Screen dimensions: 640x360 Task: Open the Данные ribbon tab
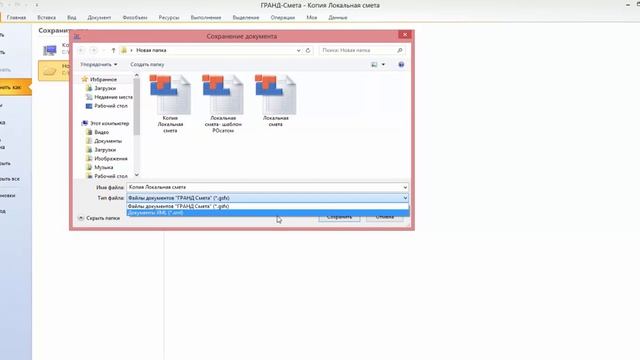[338, 18]
